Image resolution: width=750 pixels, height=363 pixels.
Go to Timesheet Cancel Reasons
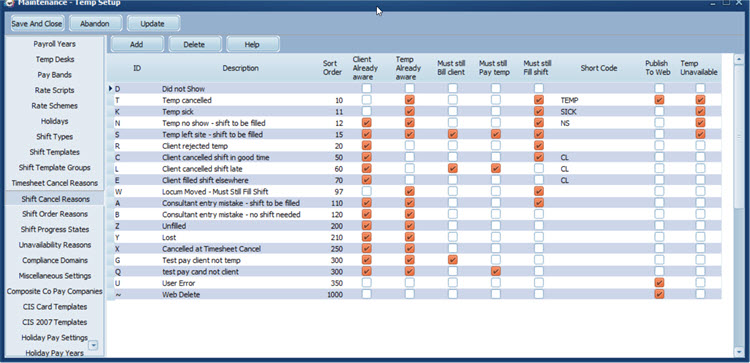pyautogui.click(x=55, y=183)
